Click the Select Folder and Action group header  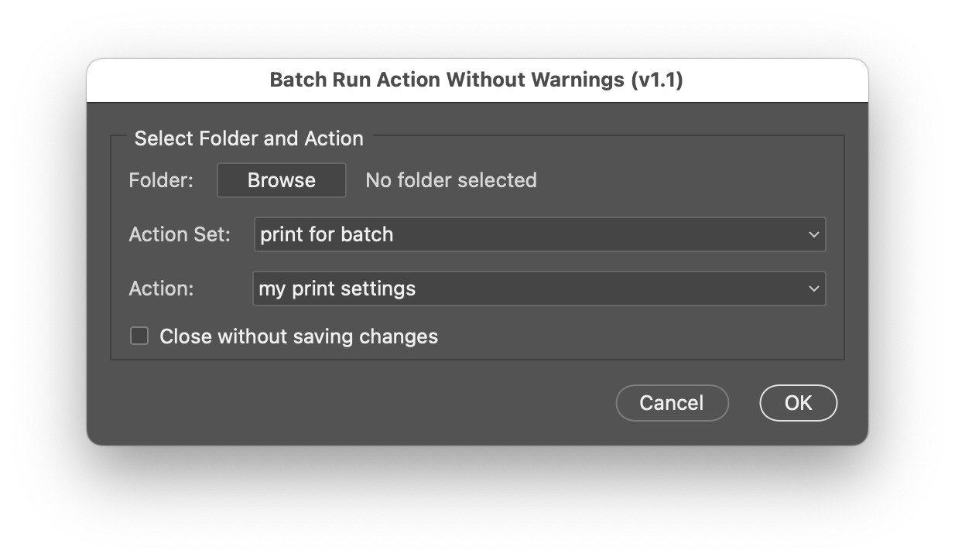250,138
